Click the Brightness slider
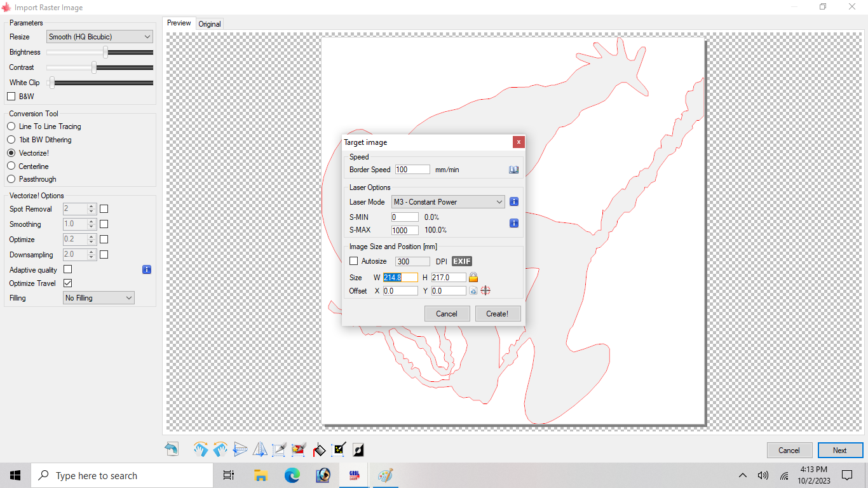The image size is (868, 488). click(100, 52)
